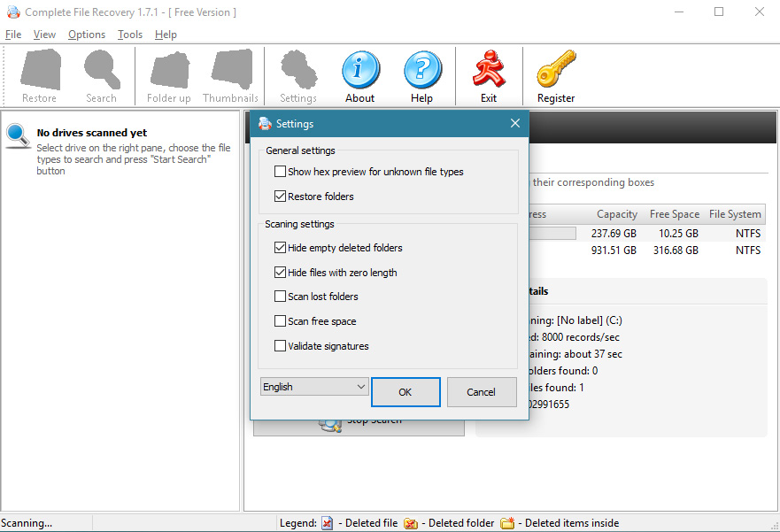Open the Options menu

87,35
